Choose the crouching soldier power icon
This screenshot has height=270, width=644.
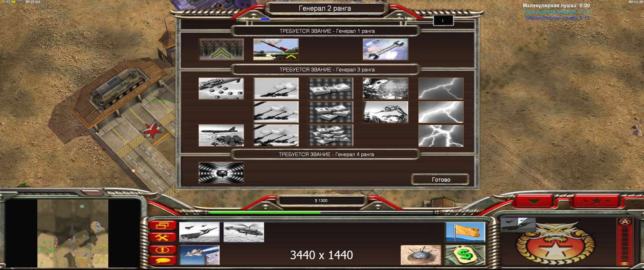386,112
